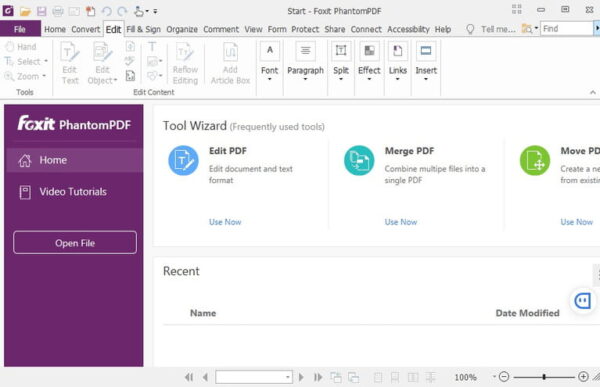The width and height of the screenshot is (600, 387).
Task: Switch to the Convert tab
Action: tap(85, 29)
